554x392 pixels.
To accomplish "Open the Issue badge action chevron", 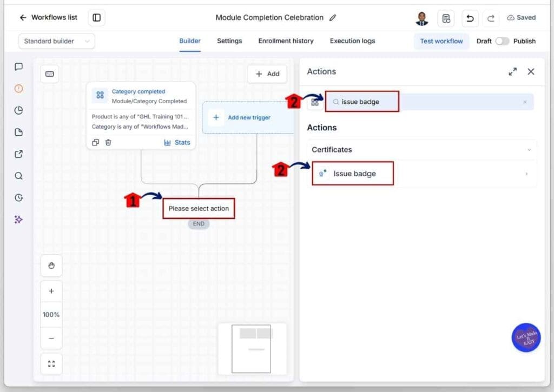I will click(526, 174).
